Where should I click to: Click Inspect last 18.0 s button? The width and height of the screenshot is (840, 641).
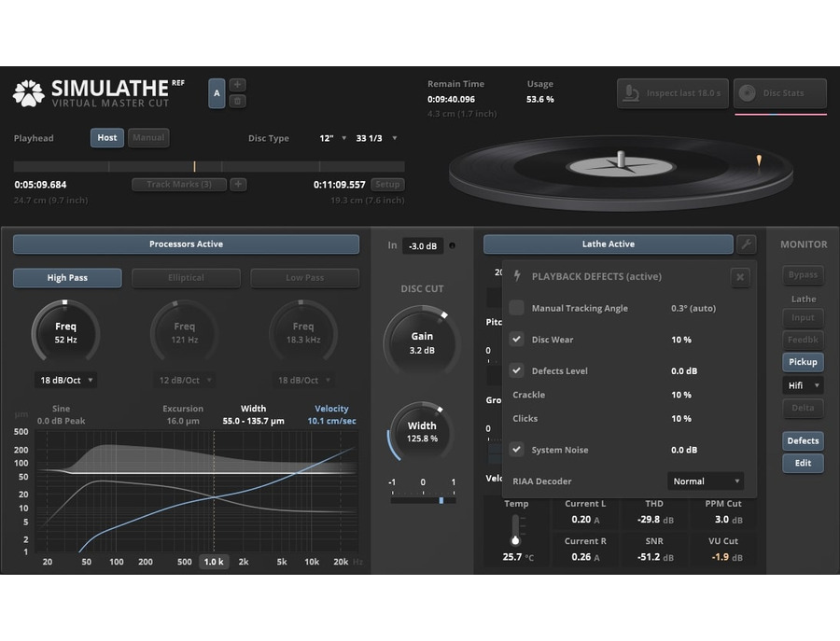click(673, 93)
